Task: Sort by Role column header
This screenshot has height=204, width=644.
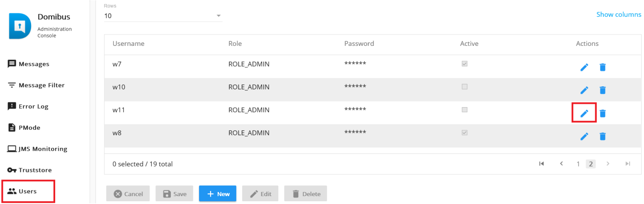Action: pyautogui.click(x=235, y=44)
